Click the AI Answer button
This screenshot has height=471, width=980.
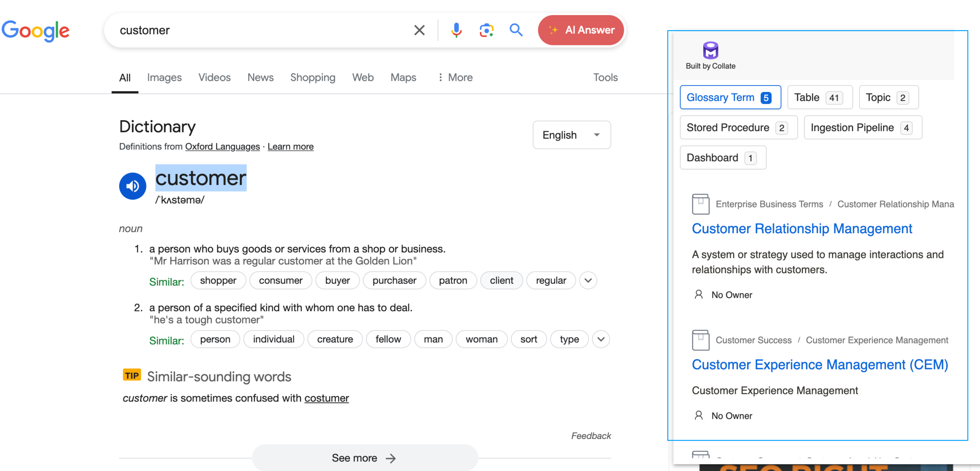[581, 30]
